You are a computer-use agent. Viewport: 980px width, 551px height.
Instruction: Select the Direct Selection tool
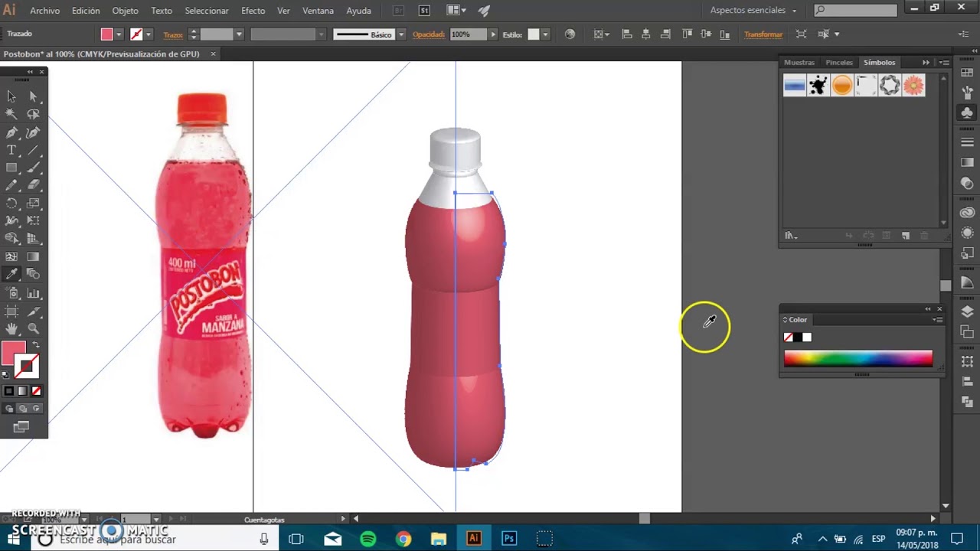click(33, 96)
